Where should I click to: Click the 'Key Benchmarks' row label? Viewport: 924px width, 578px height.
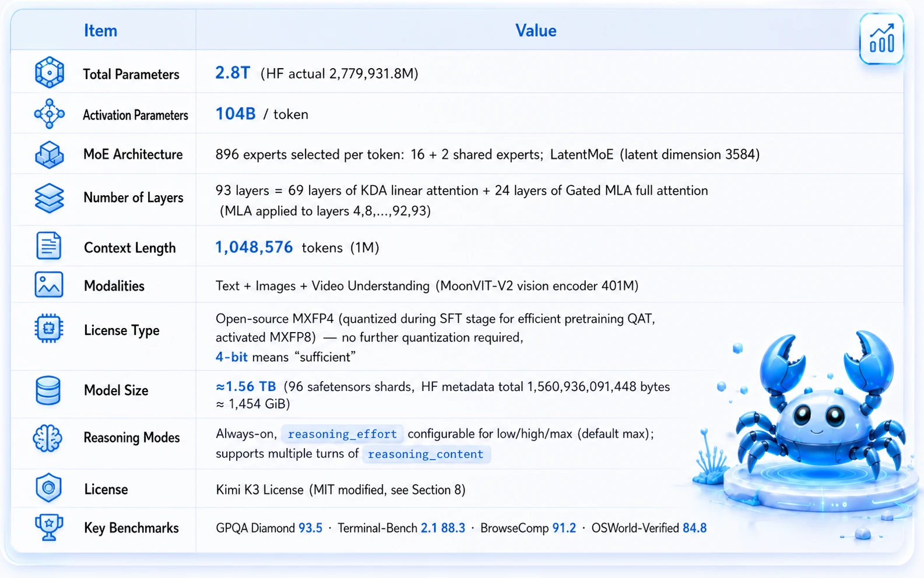pyautogui.click(x=131, y=528)
